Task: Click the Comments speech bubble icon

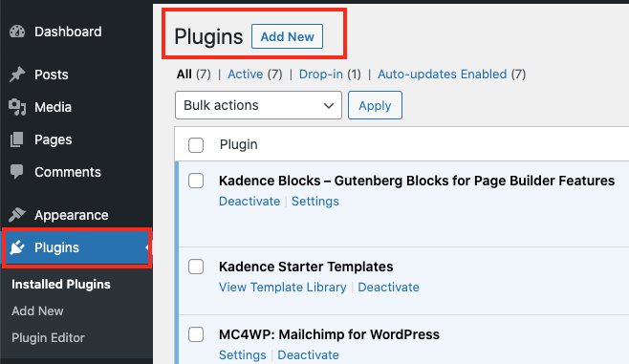Action: click(x=17, y=172)
